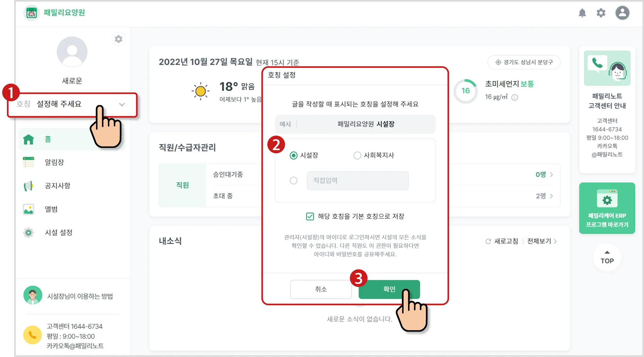644x357 pixels.
Task: Click the 직접입력 text field
Action: [358, 181]
